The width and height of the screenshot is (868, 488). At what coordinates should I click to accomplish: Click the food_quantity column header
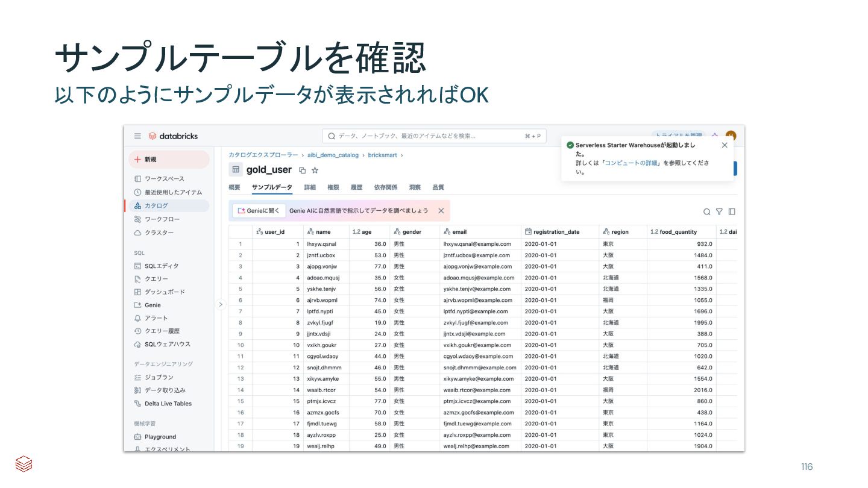(682, 232)
